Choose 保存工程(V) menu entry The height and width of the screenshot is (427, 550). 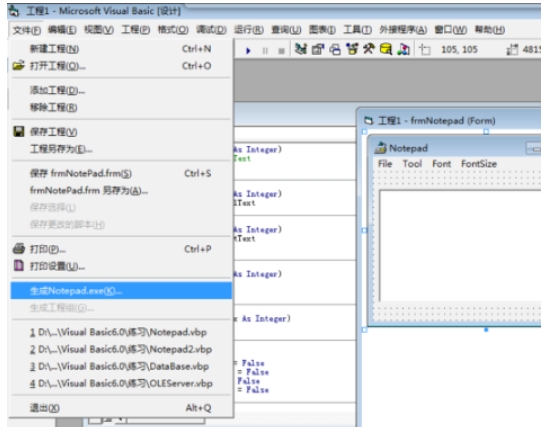(x=121, y=132)
